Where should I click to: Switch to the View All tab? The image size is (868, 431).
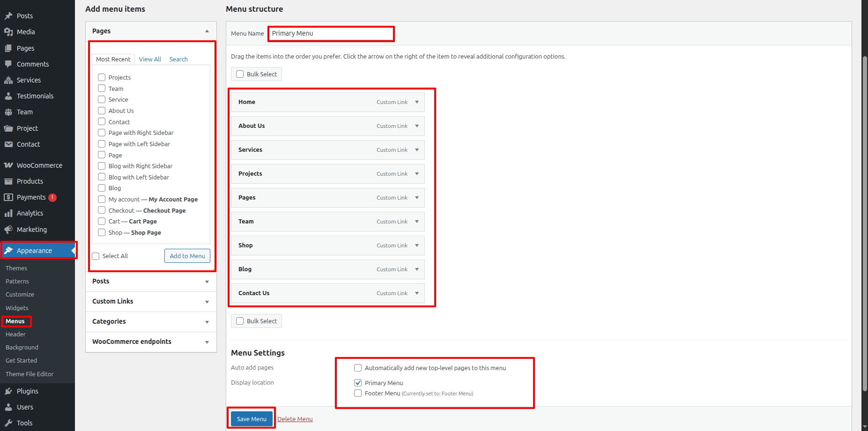pos(150,59)
